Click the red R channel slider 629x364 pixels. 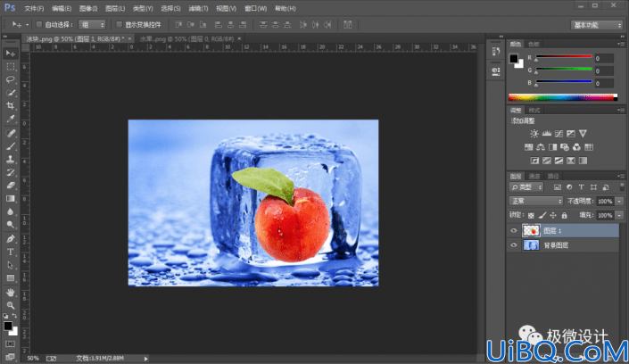point(563,56)
